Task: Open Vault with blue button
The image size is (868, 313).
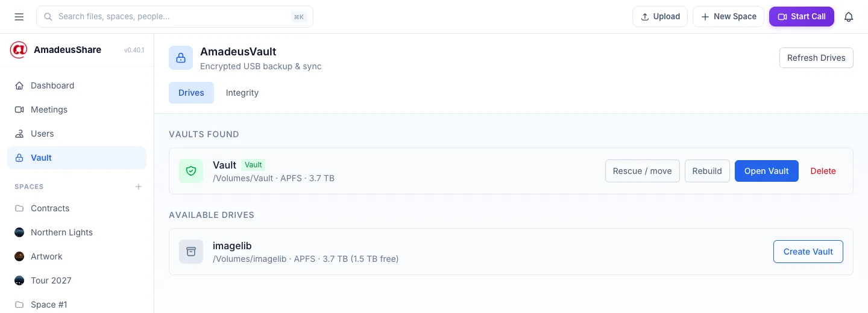Action: coord(767,171)
